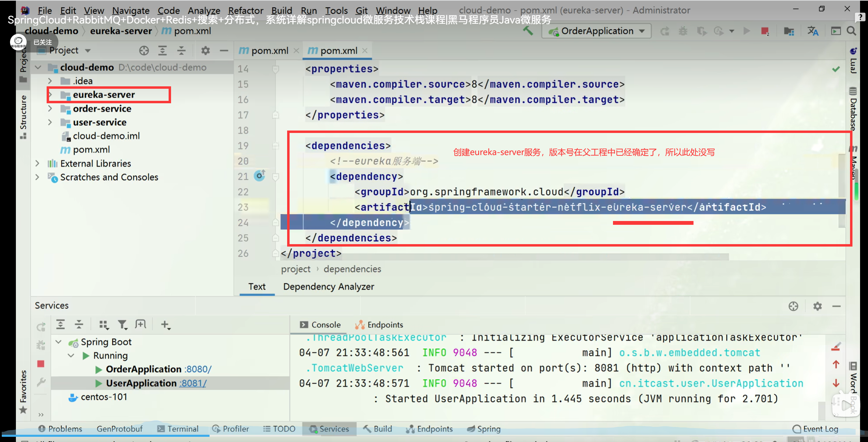Click the Build project hammer icon

point(528,31)
